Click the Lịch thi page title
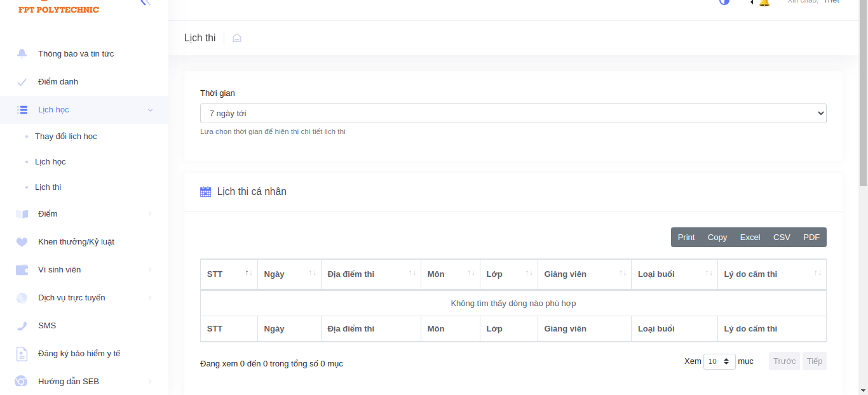This screenshot has height=395, width=868. click(200, 38)
